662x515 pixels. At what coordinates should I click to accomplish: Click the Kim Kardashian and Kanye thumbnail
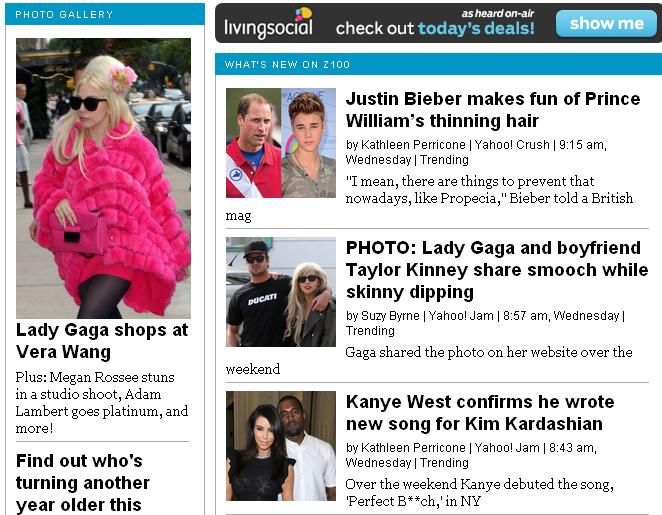coord(281,446)
